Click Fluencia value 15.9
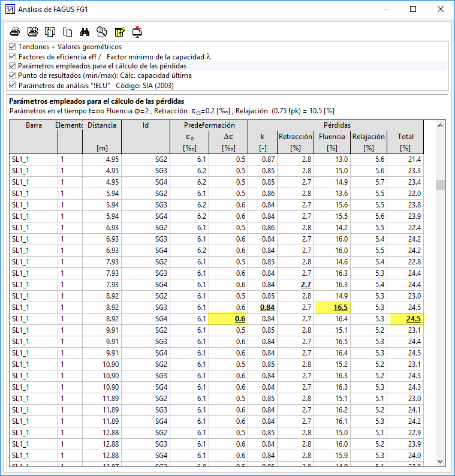455x476 pixels. point(342,456)
